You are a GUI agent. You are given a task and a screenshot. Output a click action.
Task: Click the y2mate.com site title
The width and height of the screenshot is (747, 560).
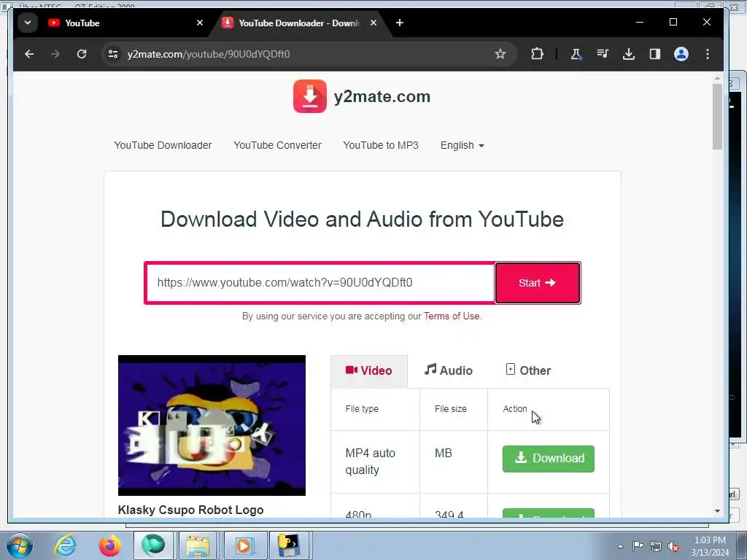click(x=382, y=97)
